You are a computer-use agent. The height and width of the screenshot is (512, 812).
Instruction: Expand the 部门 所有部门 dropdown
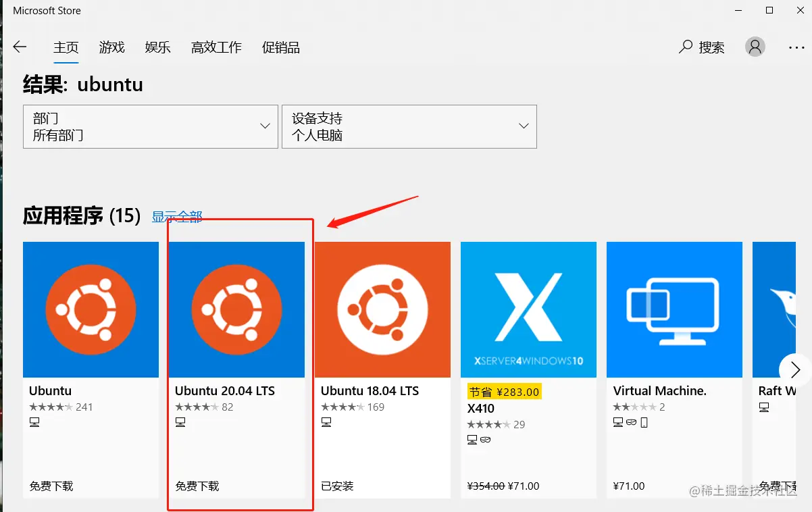coord(151,126)
